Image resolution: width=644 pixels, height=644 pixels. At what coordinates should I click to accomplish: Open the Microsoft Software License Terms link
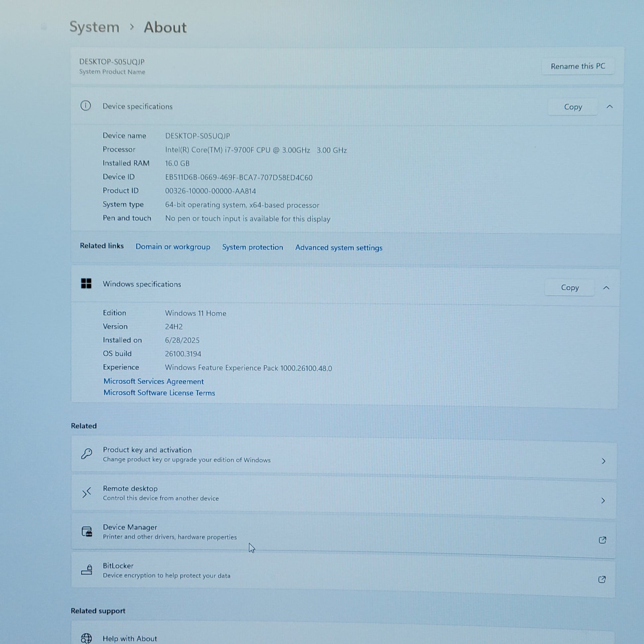coord(159,393)
